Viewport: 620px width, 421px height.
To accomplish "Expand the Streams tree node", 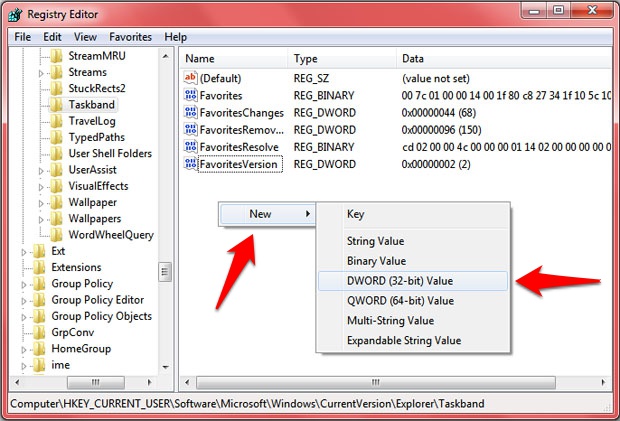I will coord(41,73).
